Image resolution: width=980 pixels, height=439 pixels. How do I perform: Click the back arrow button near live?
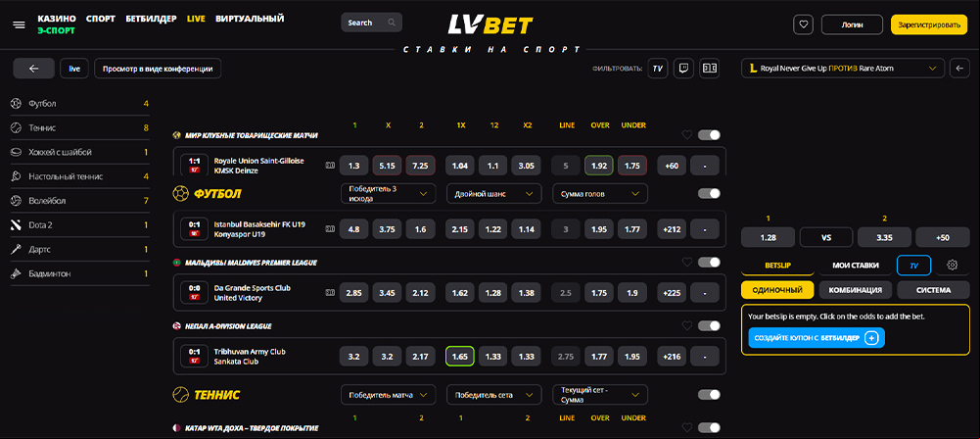coord(33,69)
